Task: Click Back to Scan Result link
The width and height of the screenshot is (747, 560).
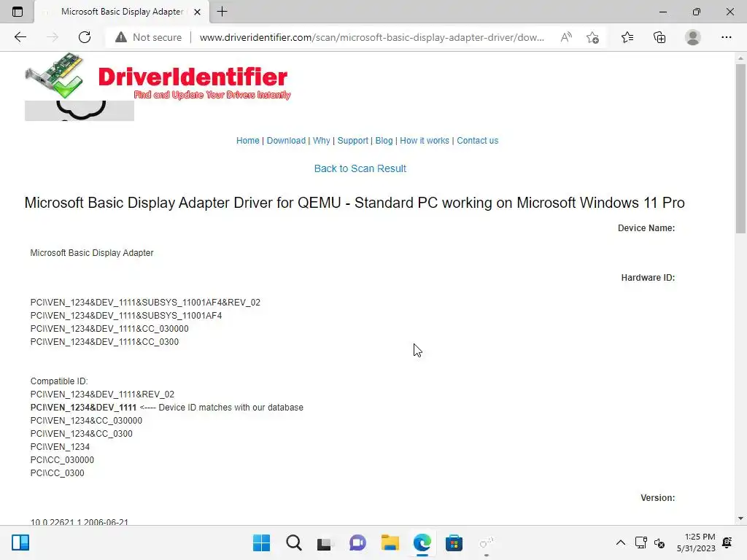Action: pyautogui.click(x=360, y=168)
